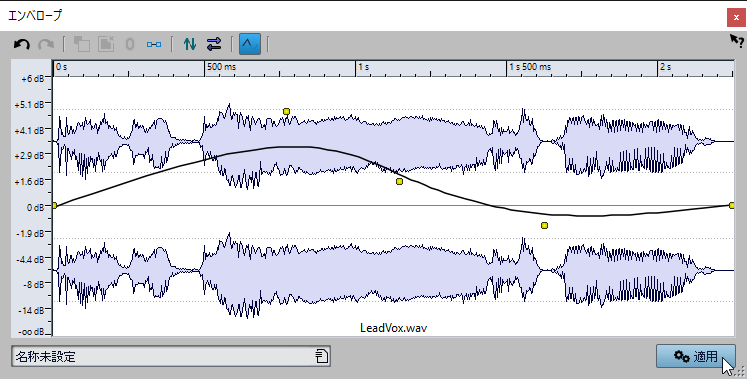
Task: Click the 1 s mark on time ruler
Action: click(x=363, y=67)
